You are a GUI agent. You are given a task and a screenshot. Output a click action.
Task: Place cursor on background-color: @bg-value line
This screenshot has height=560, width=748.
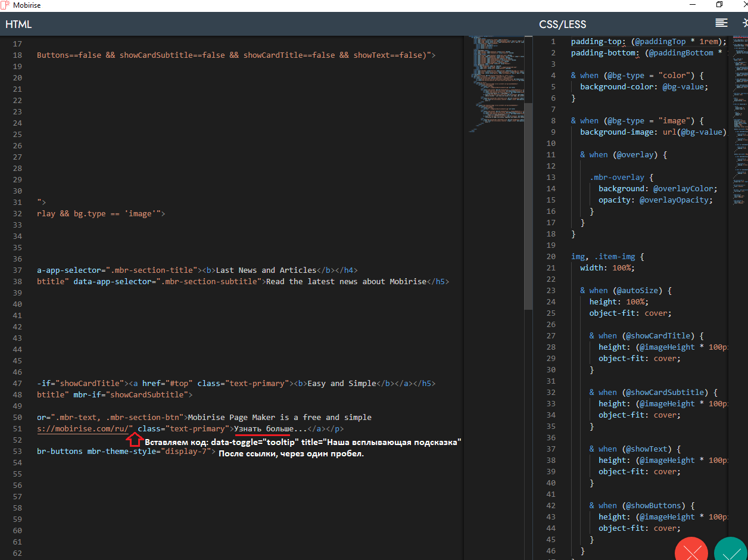pyautogui.click(x=644, y=87)
